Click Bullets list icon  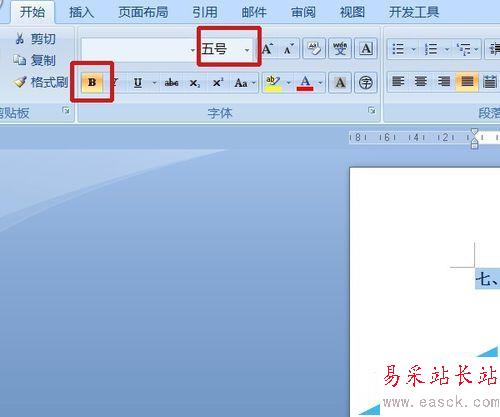coord(398,49)
